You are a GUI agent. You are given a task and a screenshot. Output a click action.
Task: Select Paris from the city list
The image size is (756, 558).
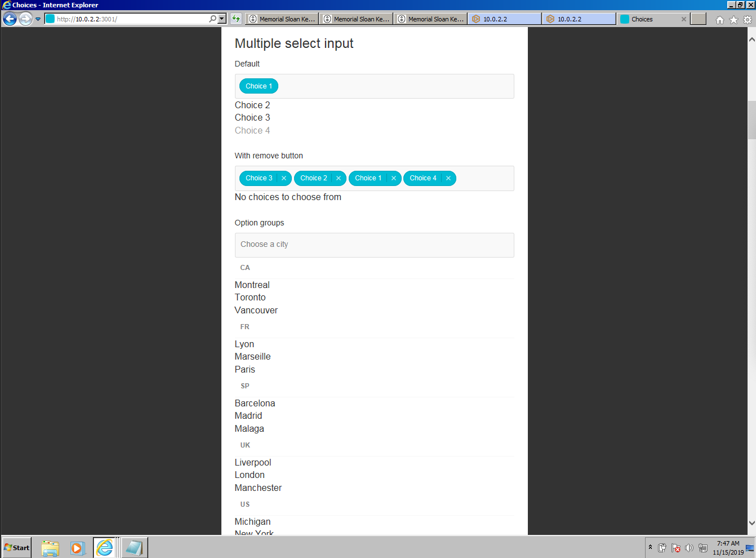(x=374, y=369)
